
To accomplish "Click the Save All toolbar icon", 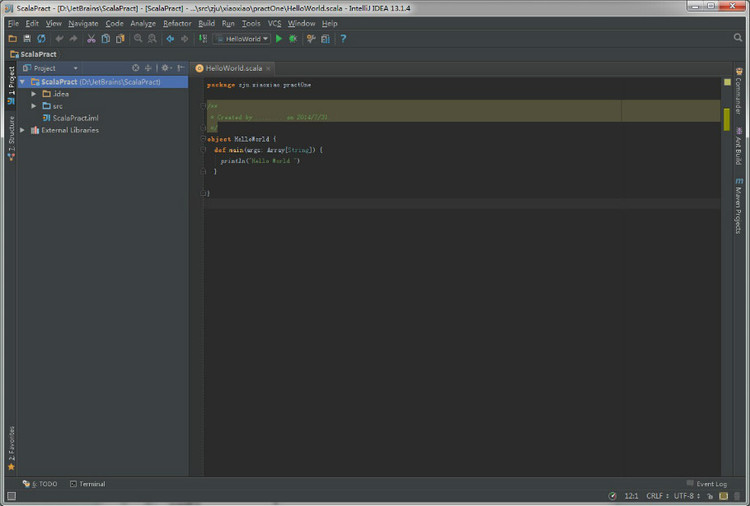I will [x=27, y=39].
